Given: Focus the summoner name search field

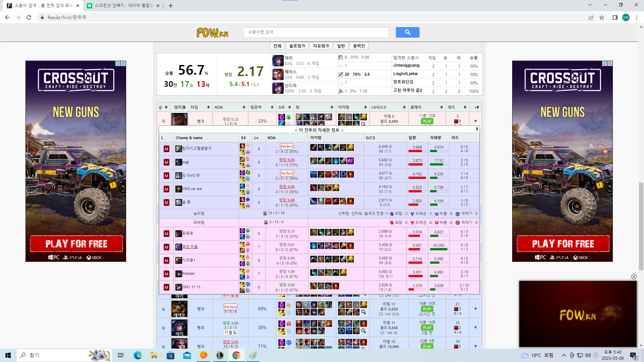Looking at the screenshot, I should [x=316, y=32].
